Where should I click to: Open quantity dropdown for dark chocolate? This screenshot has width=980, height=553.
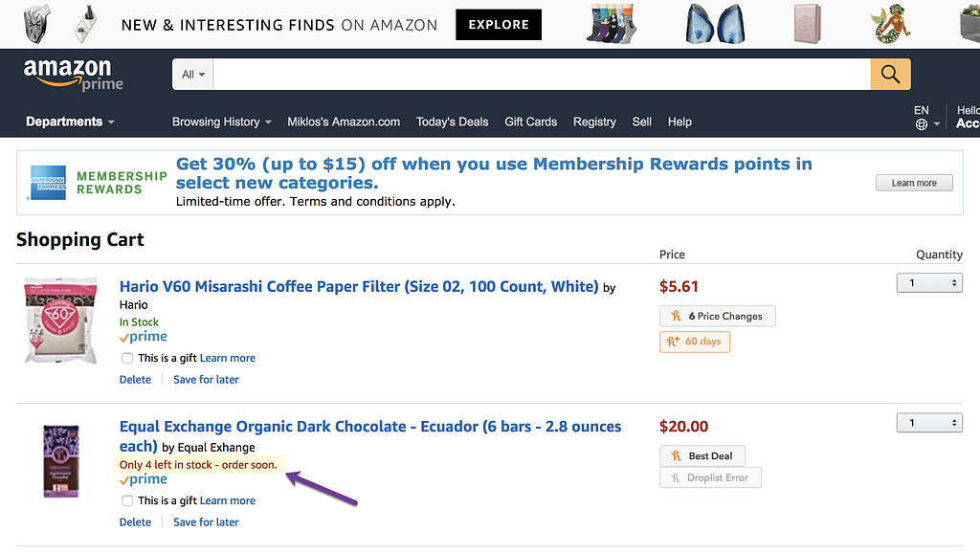[x=929, y=423]
